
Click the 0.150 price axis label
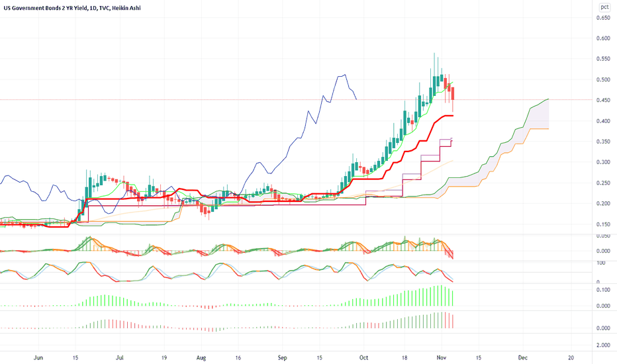point(603,224)
